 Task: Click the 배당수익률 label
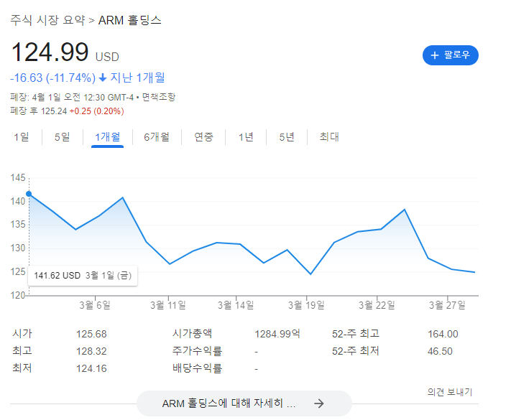click(x=198, y=368)
